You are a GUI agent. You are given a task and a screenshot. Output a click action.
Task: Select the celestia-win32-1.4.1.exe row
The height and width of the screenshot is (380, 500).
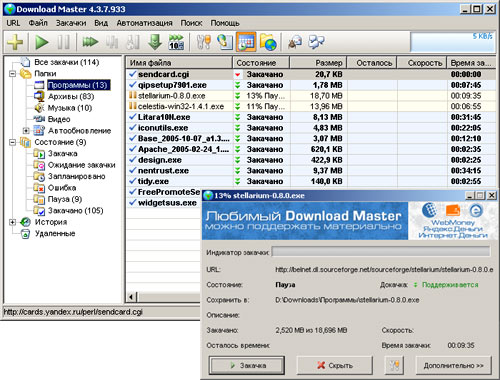pos(311,106)
